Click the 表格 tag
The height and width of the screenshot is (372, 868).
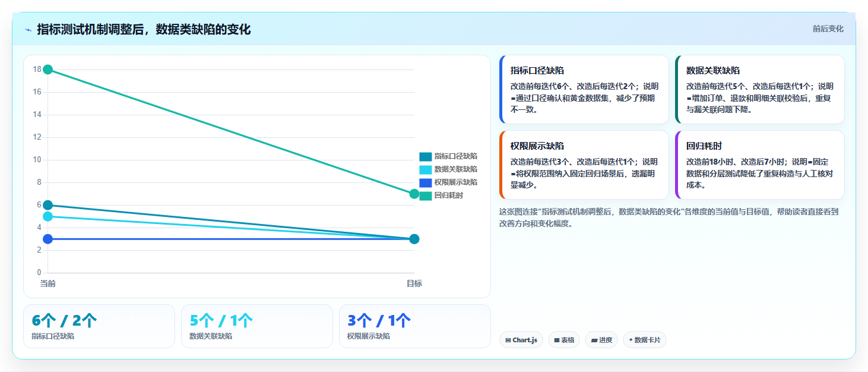click(564, 340)
